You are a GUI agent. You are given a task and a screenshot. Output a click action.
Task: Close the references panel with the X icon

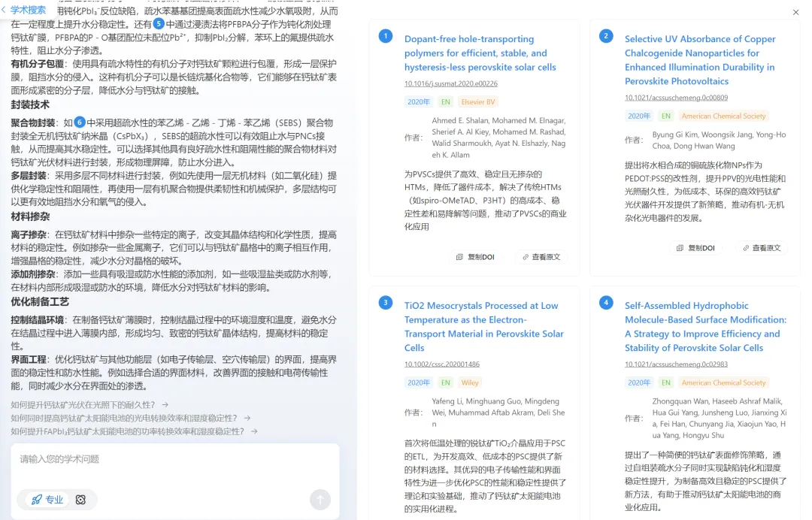(x=796, y=13)
